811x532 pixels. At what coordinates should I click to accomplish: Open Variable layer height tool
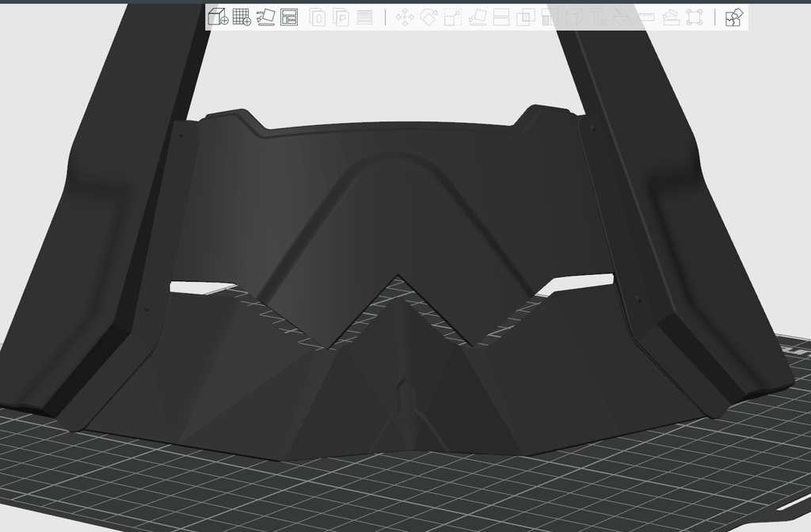click(x=364, y=17)
